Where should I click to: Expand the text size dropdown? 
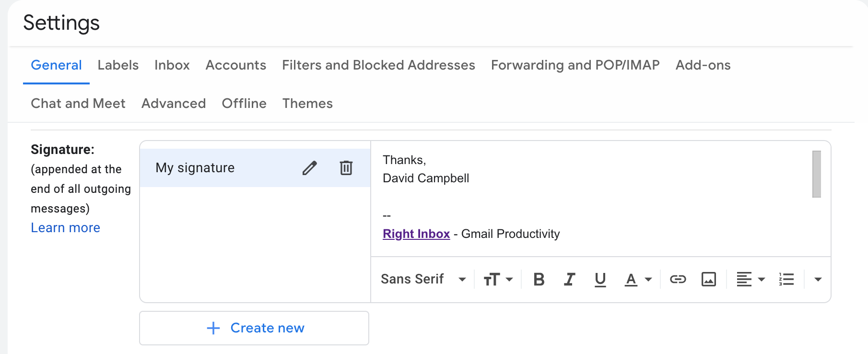(x=498, y=279)
